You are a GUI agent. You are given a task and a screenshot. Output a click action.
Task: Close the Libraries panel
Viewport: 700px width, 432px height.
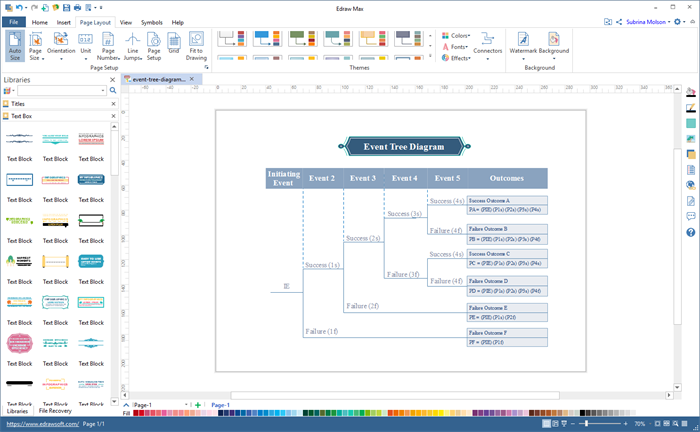(x=112, y=80)
